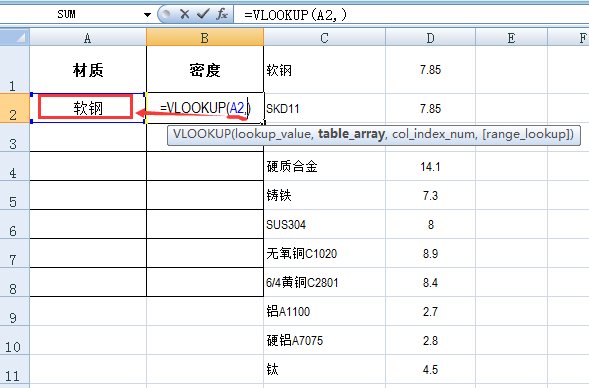Screen dimensions: 589x388
Task: Select density value 8.4
Action: (430, 282)
